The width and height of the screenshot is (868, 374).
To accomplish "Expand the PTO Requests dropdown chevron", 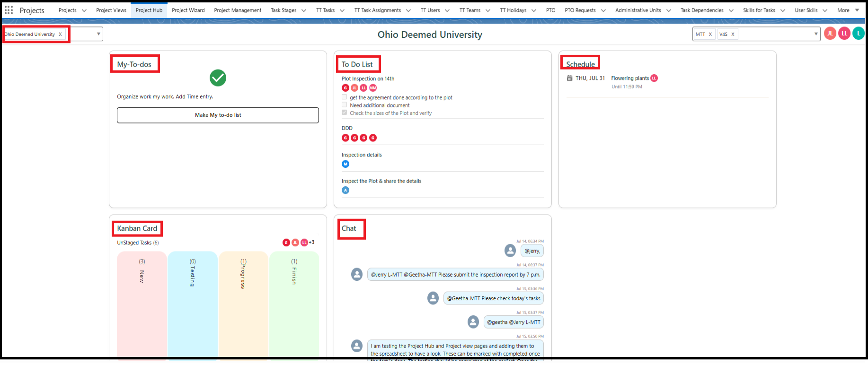I will [603, 10].
